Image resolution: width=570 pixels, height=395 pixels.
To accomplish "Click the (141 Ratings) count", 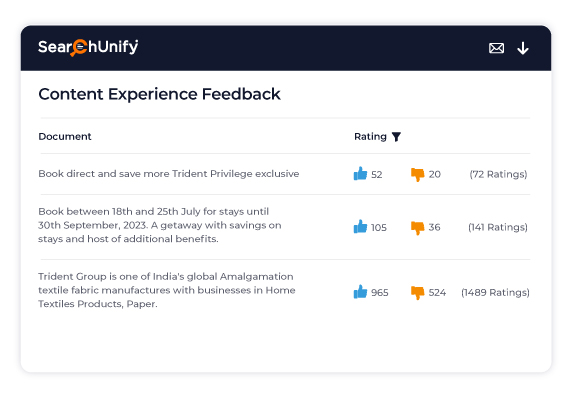I will (x=498, y=227).
